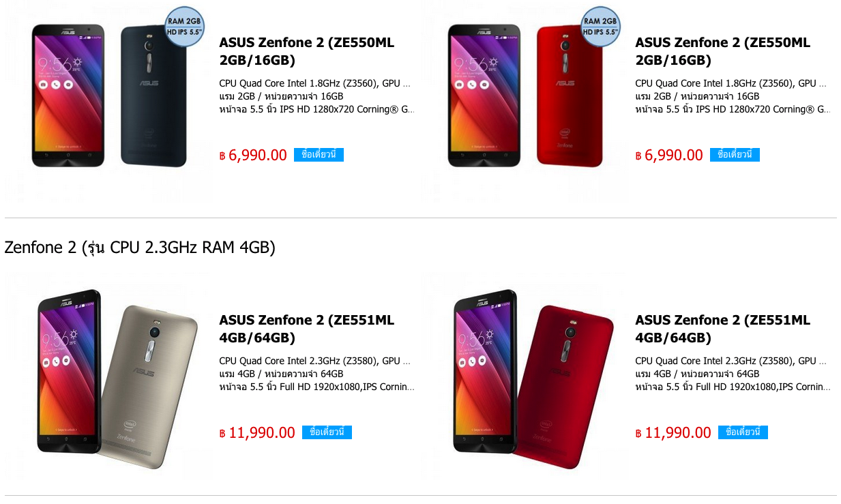Buy the red ZE550ML 2GB/16GB now

735,155
